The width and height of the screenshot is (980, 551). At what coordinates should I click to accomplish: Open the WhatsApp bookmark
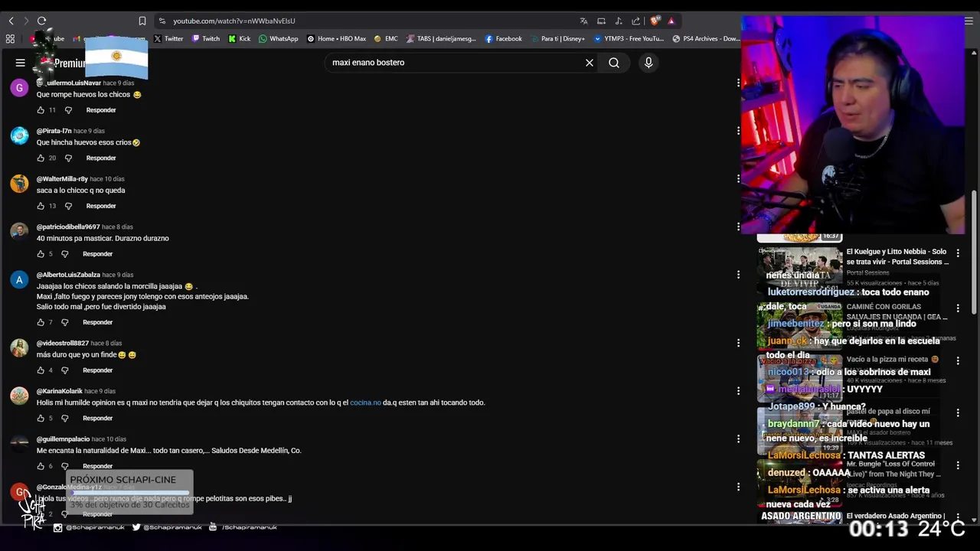click(279, 38)
